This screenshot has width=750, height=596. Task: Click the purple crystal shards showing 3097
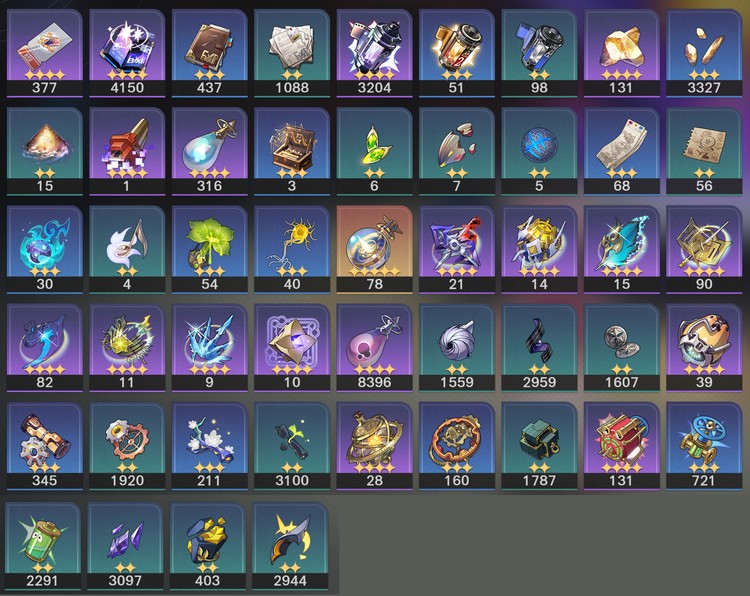(125, 545)
